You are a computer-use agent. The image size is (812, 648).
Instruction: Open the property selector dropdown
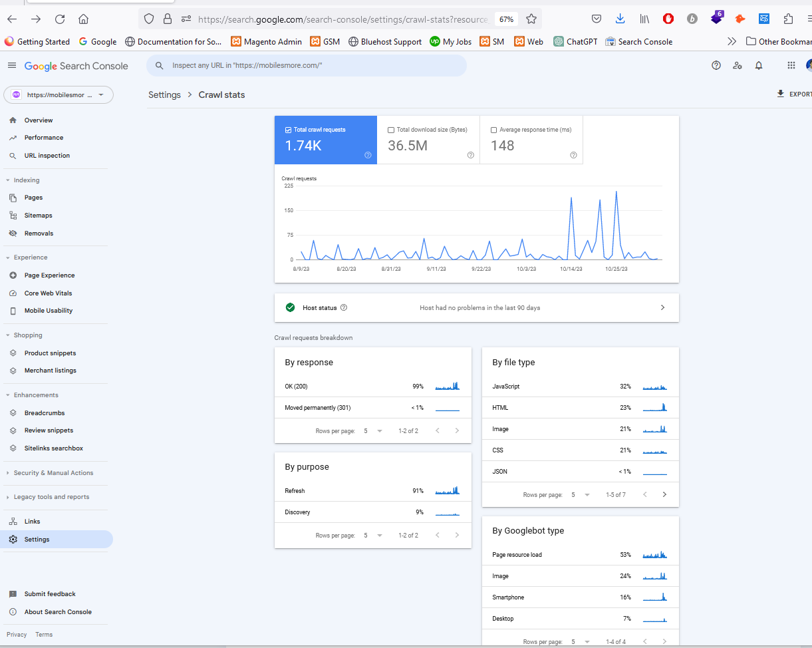tap(59, 94)
